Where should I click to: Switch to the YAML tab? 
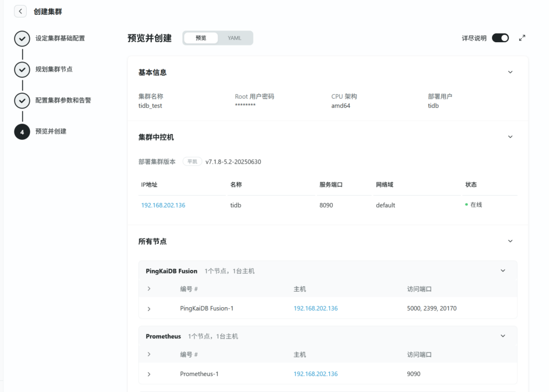tap(235, 38)
